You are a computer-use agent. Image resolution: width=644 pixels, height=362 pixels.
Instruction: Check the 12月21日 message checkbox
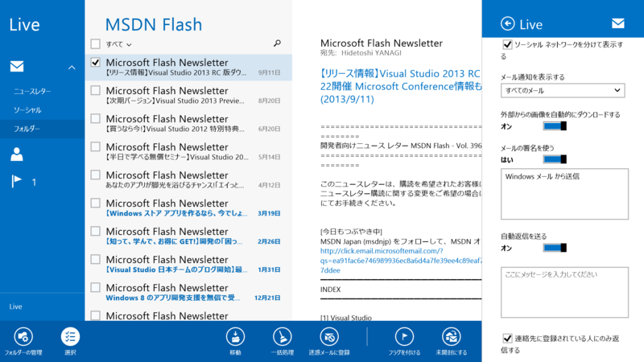95,287
